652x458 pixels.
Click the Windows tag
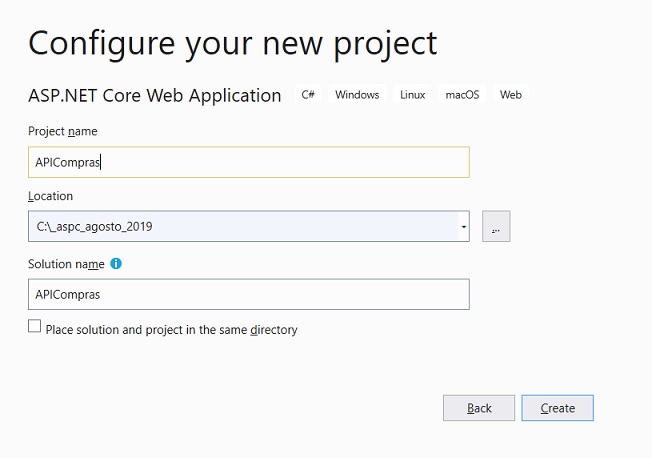[357, 95]
